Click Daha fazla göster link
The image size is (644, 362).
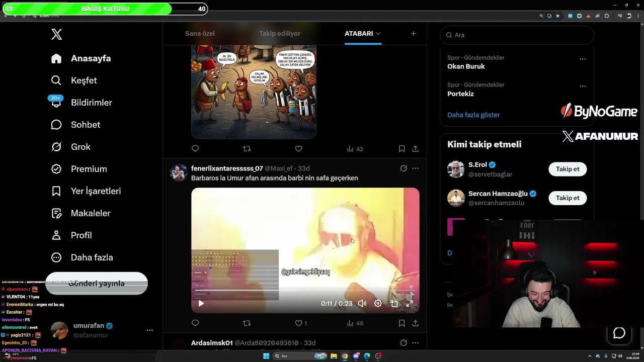[x=473, y=115]
